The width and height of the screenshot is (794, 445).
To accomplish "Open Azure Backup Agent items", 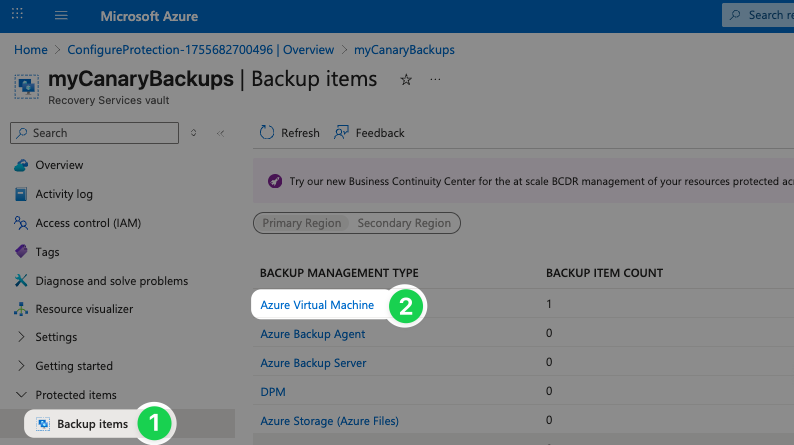I will (x=312, y=334).
